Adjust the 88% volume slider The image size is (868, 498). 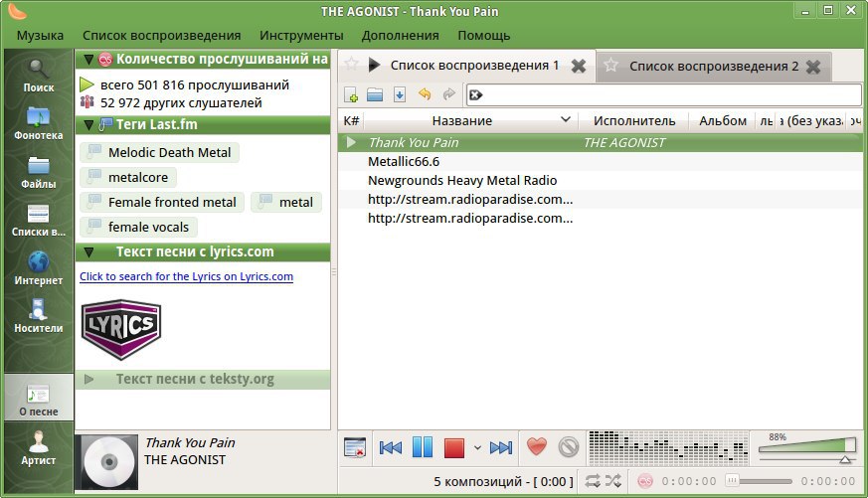pos(807,449)
